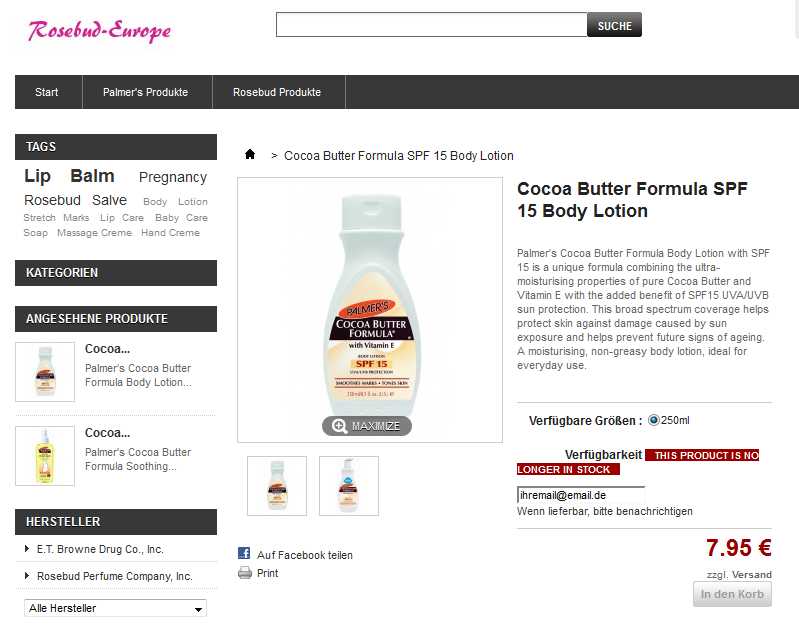The height and width of the screenshot is (625, 799).
Task: Open the Alle Hersteller dropdown
Action: [115, 608]
